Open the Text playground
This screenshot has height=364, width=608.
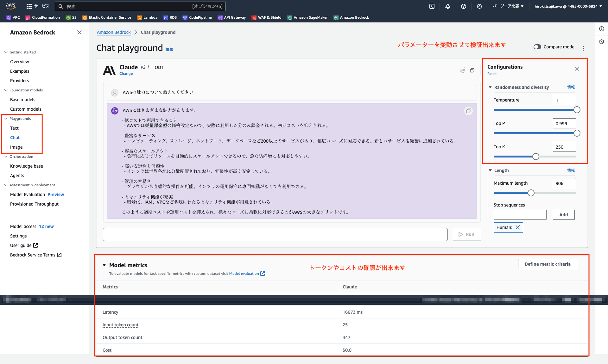pos(14,128)
